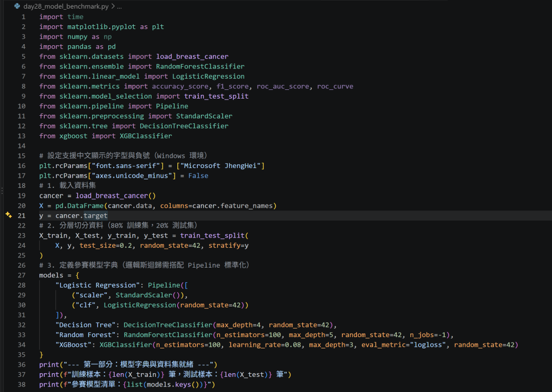Click "n_jobs=-1" on line 33
Image resolution: width=552 pixels, height=392 pixels.
427,335
